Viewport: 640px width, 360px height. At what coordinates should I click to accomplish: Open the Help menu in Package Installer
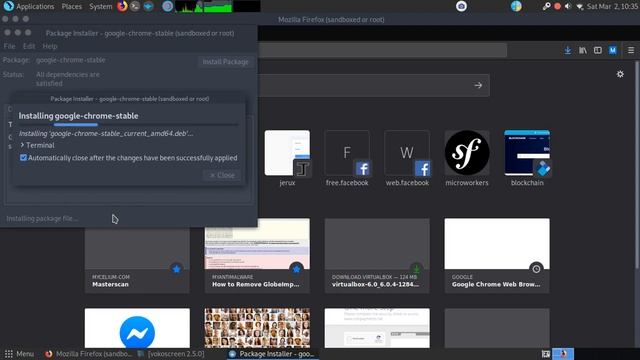tap(50, 46)
